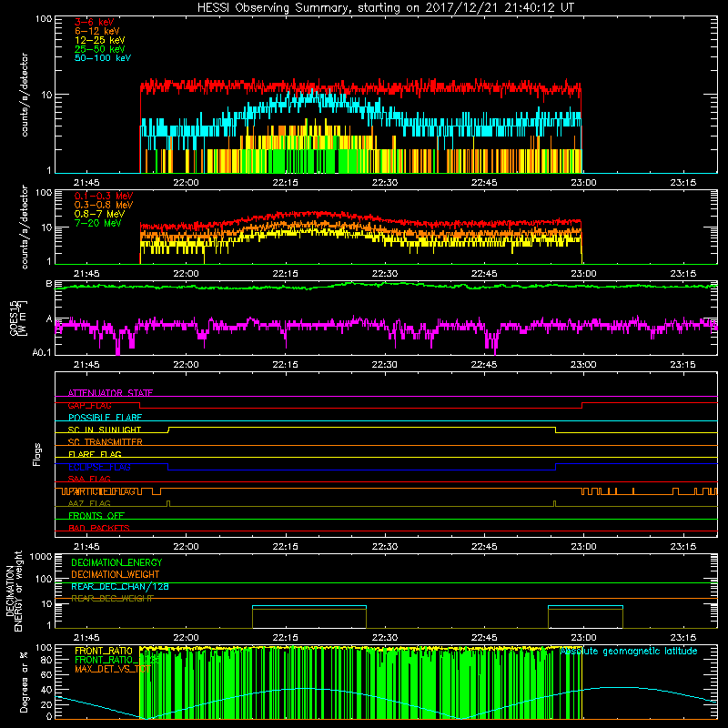728x728 pixels.
Task: Click the 23:00 time label under the GOES panel
Action: click(583, 365)
